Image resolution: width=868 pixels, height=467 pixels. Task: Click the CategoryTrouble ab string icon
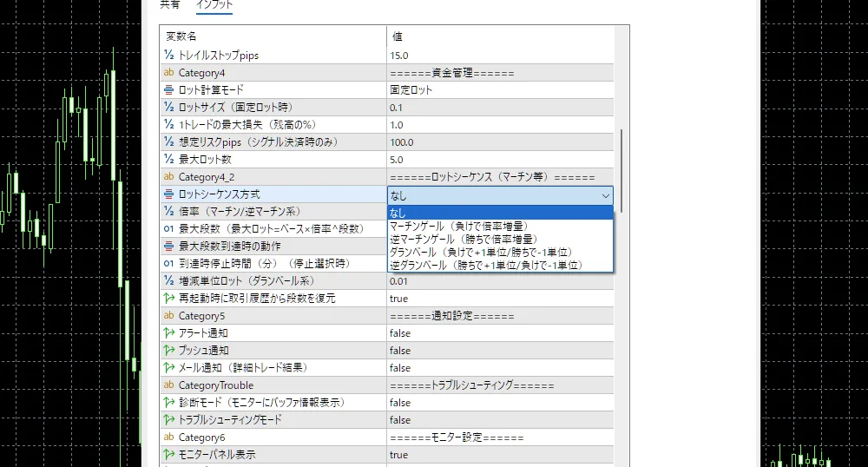coord(169,385)
